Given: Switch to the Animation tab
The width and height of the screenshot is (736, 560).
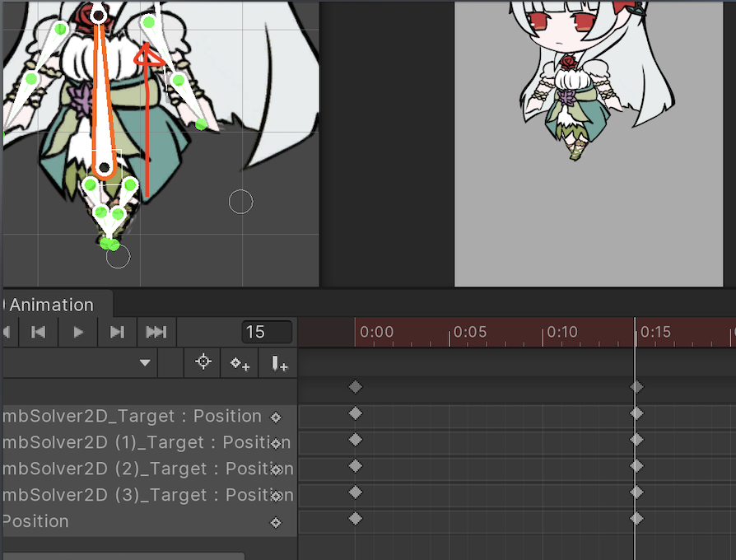Looking at the screenshot, I should tap(52, 305).
